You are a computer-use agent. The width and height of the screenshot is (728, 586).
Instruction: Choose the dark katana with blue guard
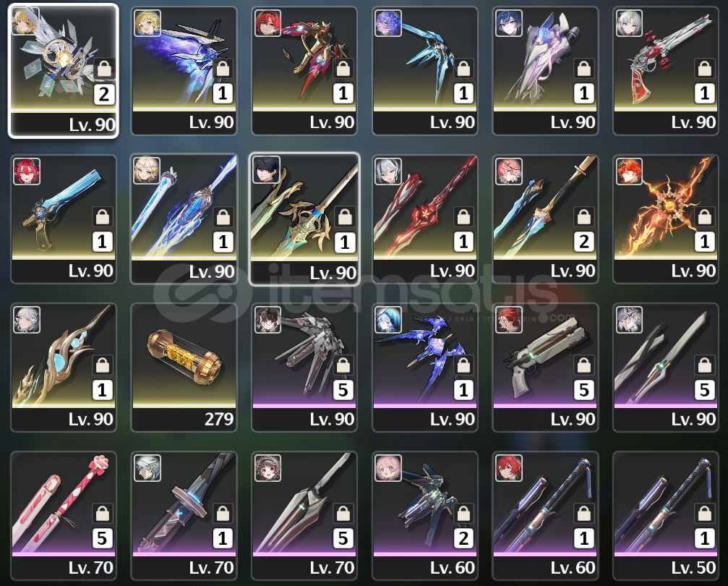click(184, 516)
